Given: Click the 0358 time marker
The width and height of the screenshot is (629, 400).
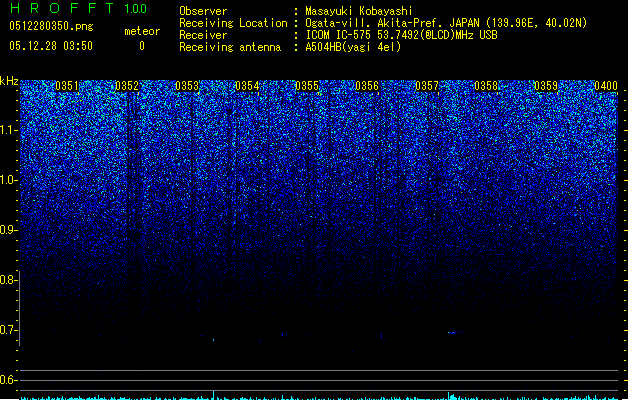Looking at the screenshot, I should (x=486, y=86).
